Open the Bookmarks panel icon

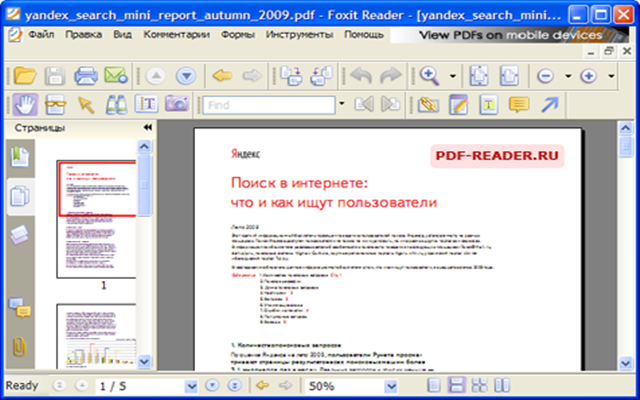pyautogui.click(x=20, y=157)
